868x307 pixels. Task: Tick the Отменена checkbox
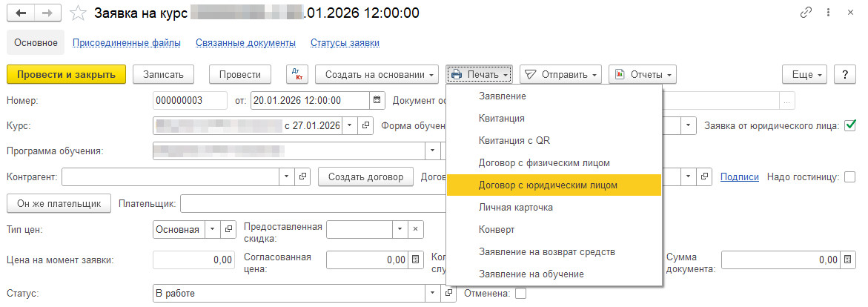click(520, 293)
